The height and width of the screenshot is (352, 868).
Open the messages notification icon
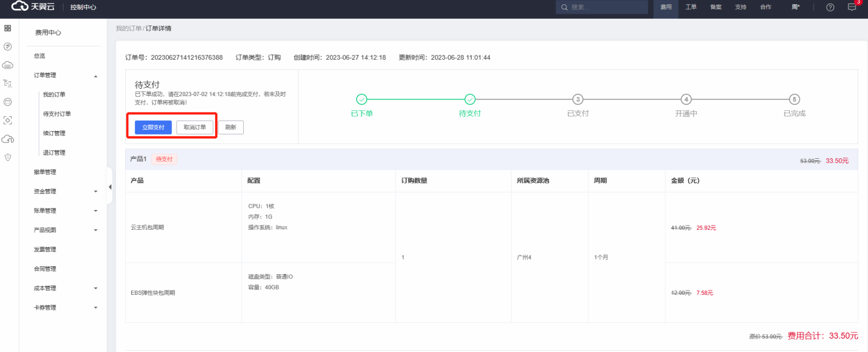click(x=852, y=7)
